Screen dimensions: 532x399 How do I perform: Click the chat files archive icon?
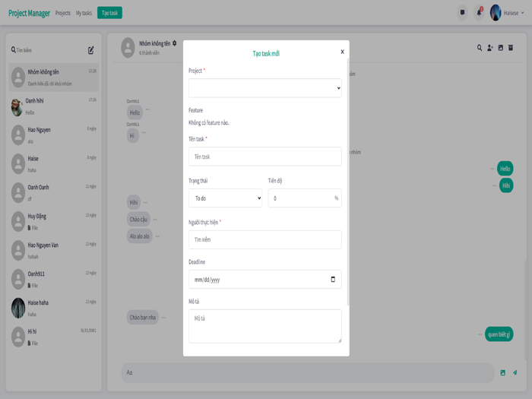pyautogui.click(x=511, y=48)
